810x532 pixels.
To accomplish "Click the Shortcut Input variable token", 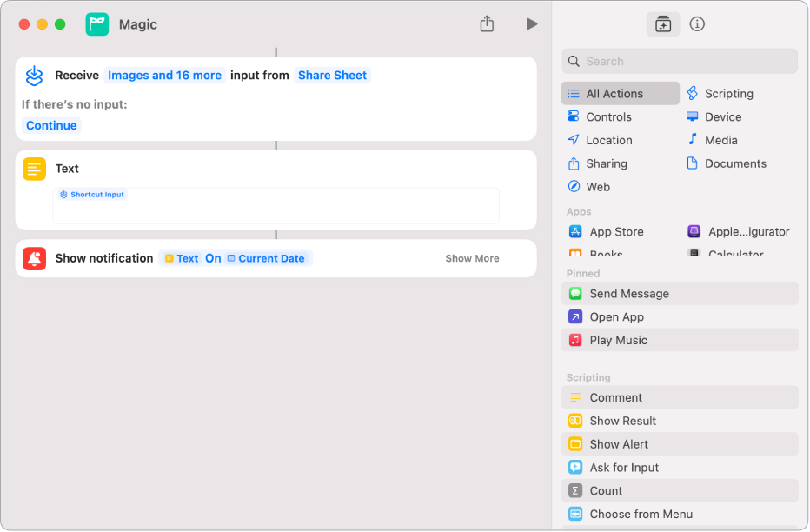I will pos(92,195).
